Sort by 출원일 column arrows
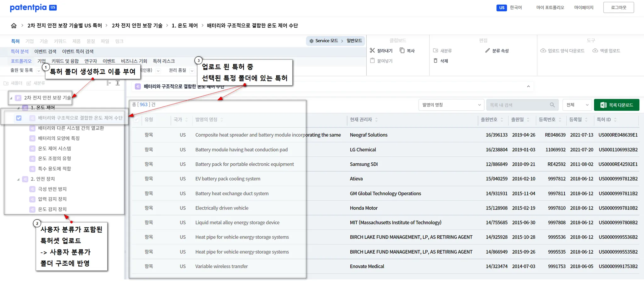The image size is (644, 281). (x=528, y=120)
